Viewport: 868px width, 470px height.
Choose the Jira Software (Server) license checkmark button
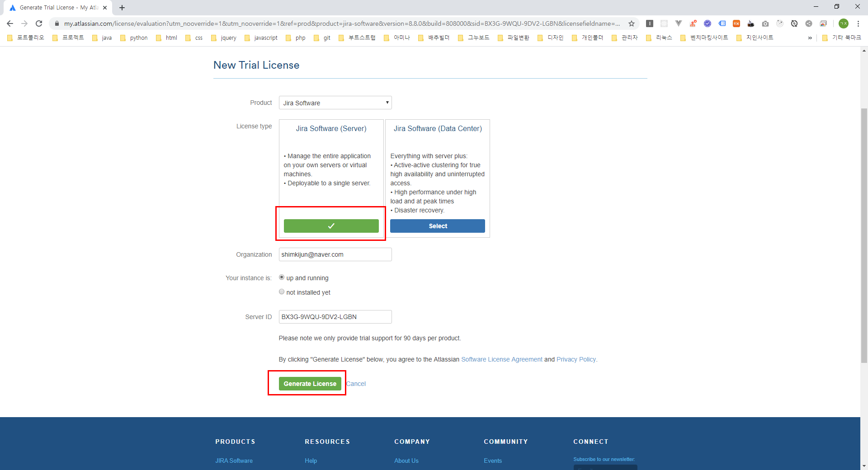click(331, 226)
